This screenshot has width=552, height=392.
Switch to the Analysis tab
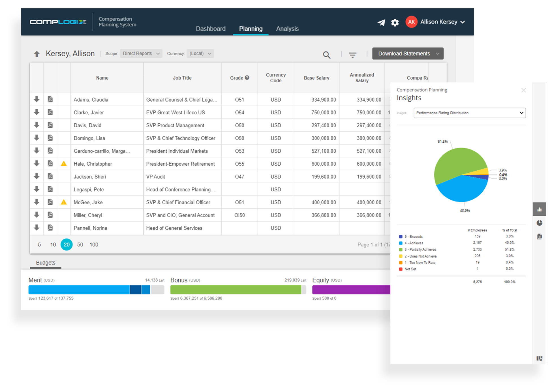pos(287,29)
